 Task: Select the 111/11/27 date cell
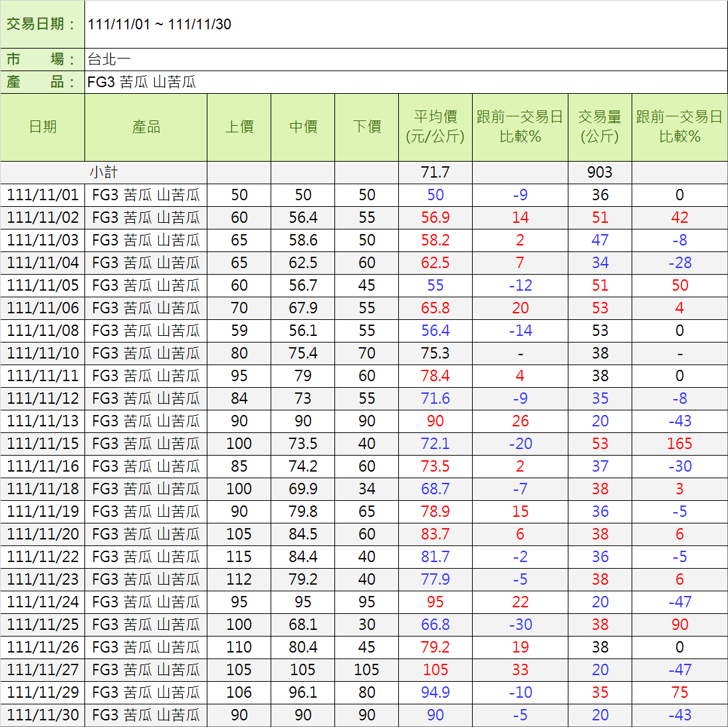pos(43,670)
